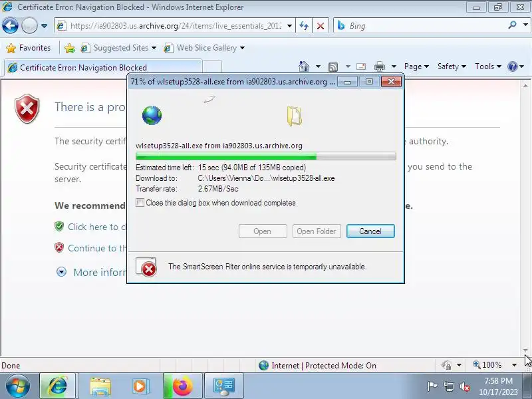
Task: Open the Web Slice Gallery dropdown
Action: click(204, 48)
